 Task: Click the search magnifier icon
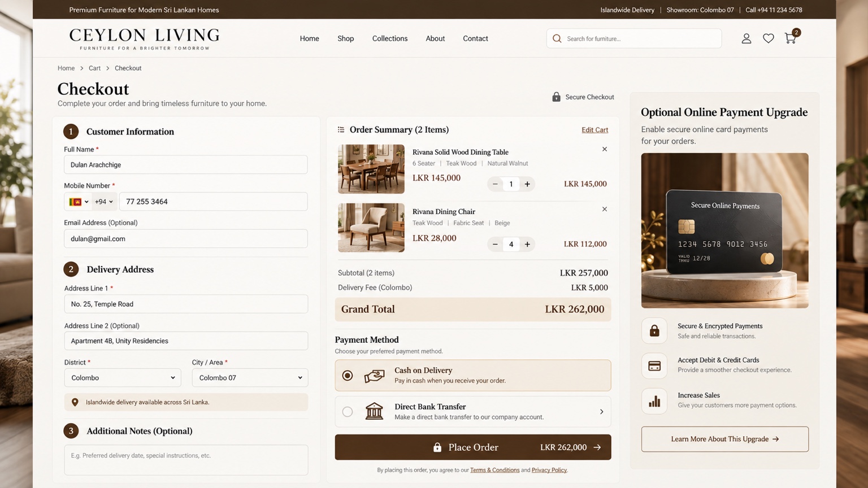coord(557,38)
